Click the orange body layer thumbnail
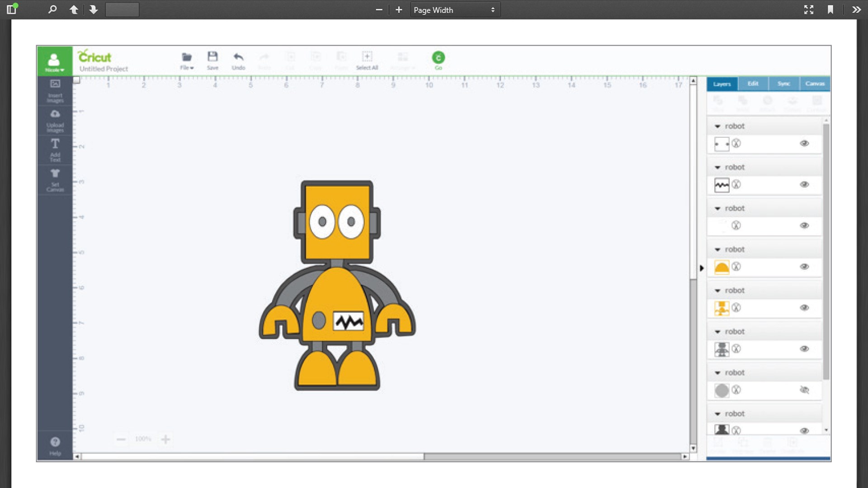The image size is (868, 488). (x=722, y=267)
